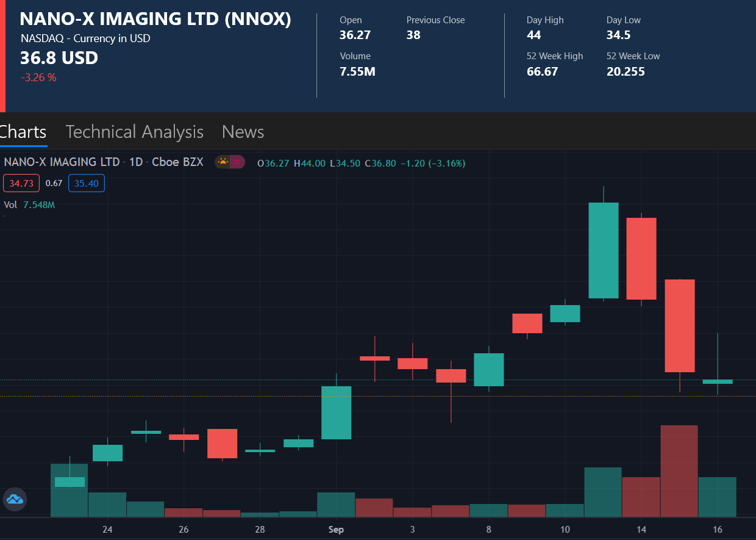Click the -3.26 % change figure
Screen dimensions: 756x540
[x=38, y=77]
